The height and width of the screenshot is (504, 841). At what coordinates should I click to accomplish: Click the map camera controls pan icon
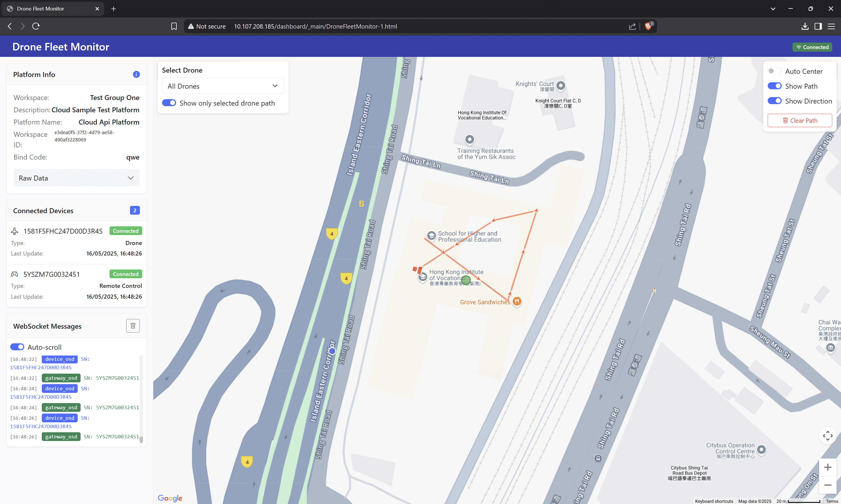tap(827, 436)
